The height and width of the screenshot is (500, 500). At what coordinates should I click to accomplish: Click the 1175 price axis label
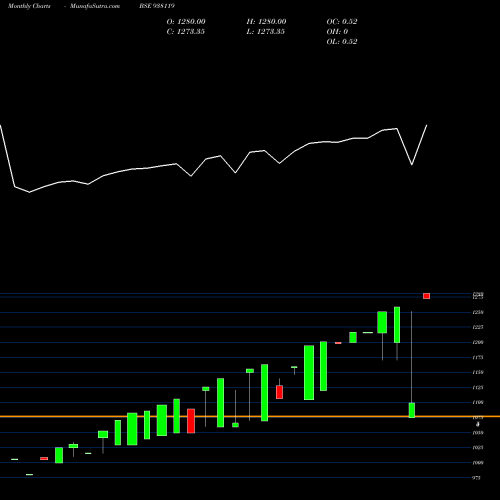(x=478, y=357)
